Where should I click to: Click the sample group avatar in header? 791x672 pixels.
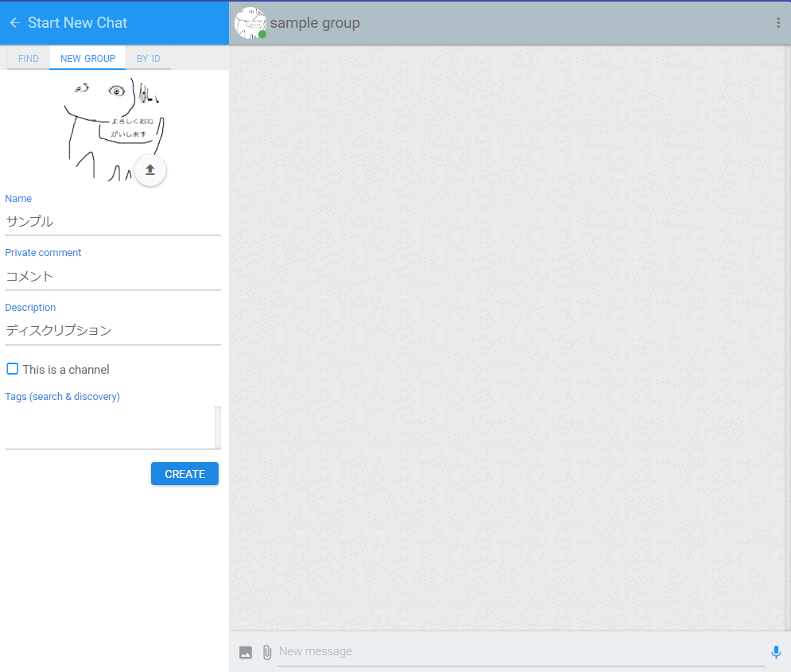(x=250, y=23)
